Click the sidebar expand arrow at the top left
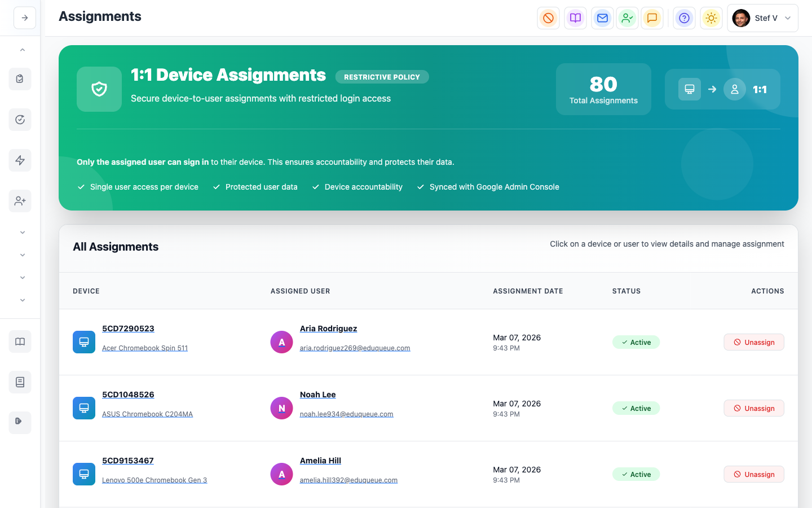Viewport: 812px width, 508px height. (24, 17)
